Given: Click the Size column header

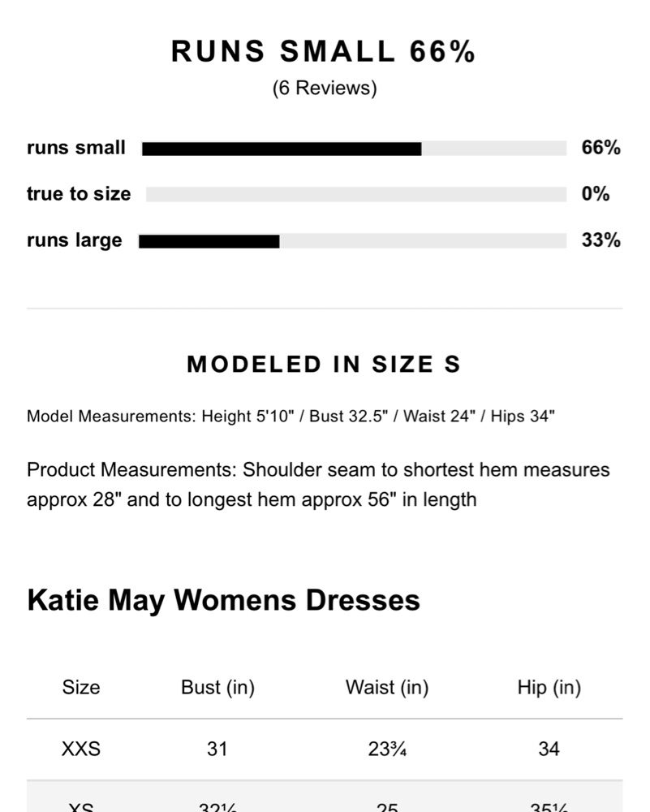Looking at the screenshot, I should (81, 688).
